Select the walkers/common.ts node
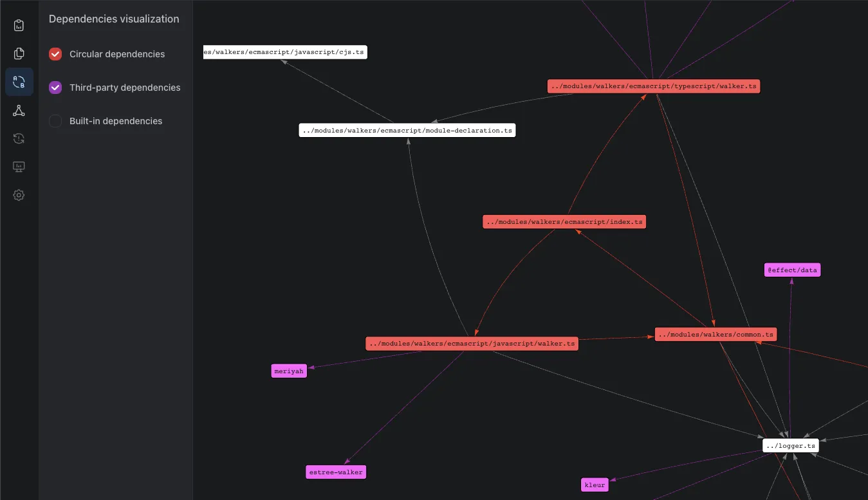The height and width of the screenshot is (500, 868). 716,335
